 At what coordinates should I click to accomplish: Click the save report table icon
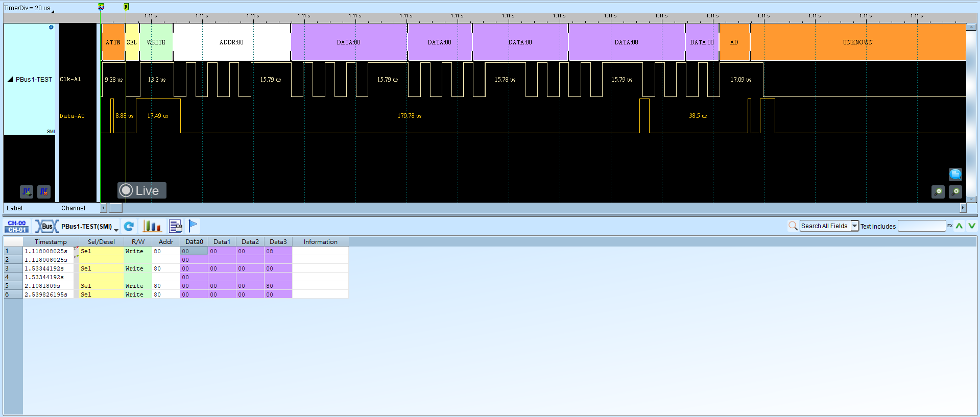[x=176, y=226]
